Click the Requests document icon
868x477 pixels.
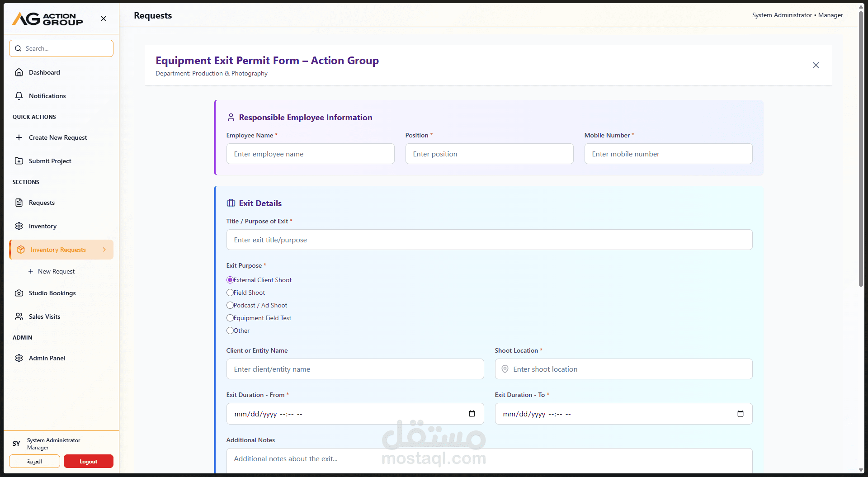19,203
